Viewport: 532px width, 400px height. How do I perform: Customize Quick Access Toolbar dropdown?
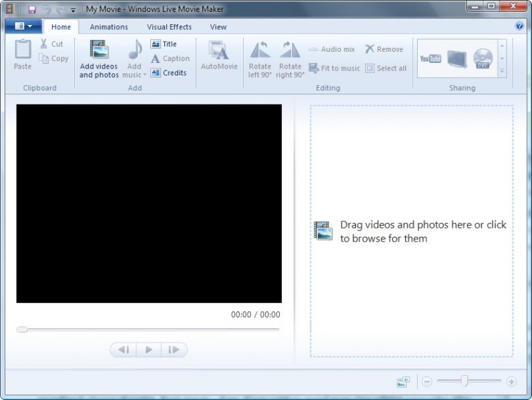[73, 10]
